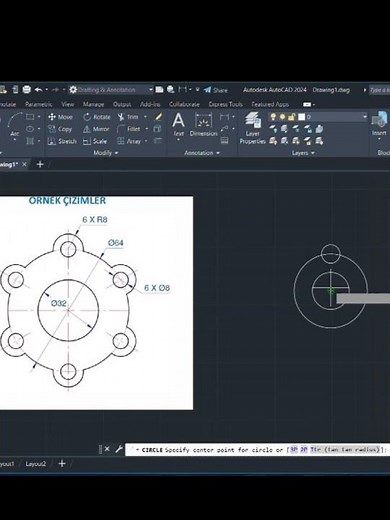The width and height of the screenshot is (390, 520).
Task: Click the Linear dimension icon
Action: coord(224,117)
